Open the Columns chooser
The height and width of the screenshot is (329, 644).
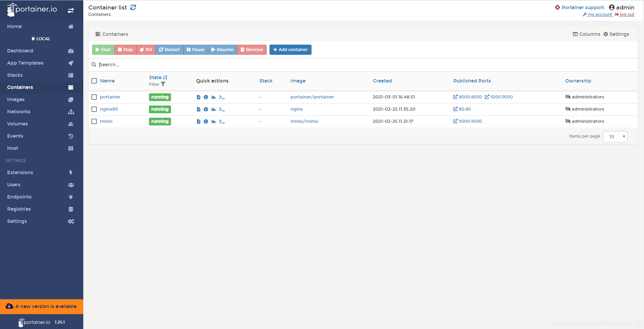586,34
